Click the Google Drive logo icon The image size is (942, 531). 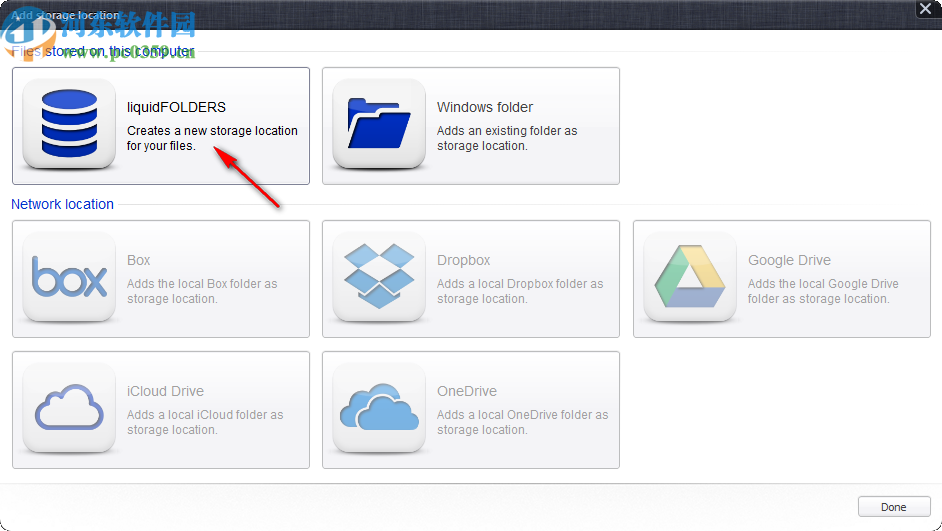[x=690, y=277]
